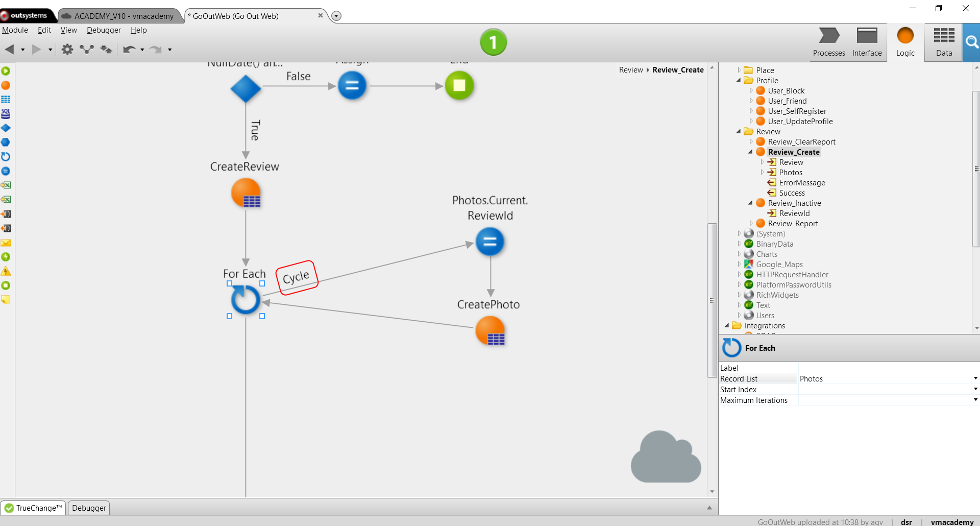Select the For Each tool in the toolbox
This screenshot has height=526, width=980.
click(6, 157)
